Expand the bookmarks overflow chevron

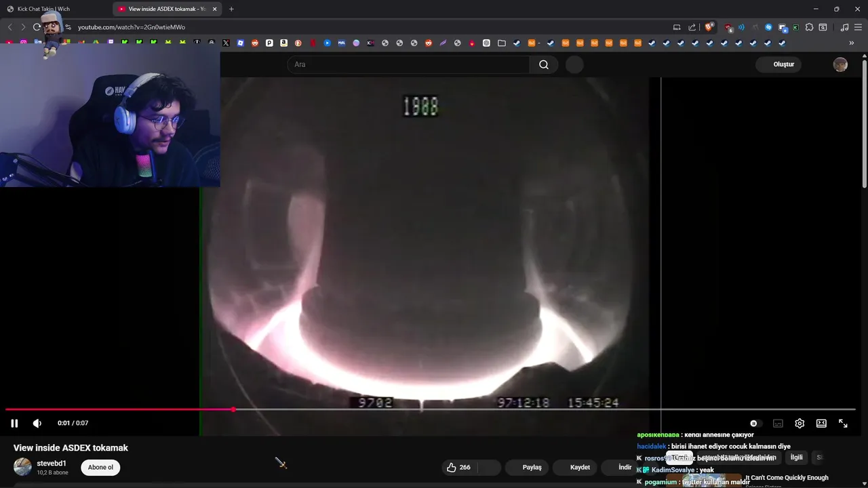(852, 43)
